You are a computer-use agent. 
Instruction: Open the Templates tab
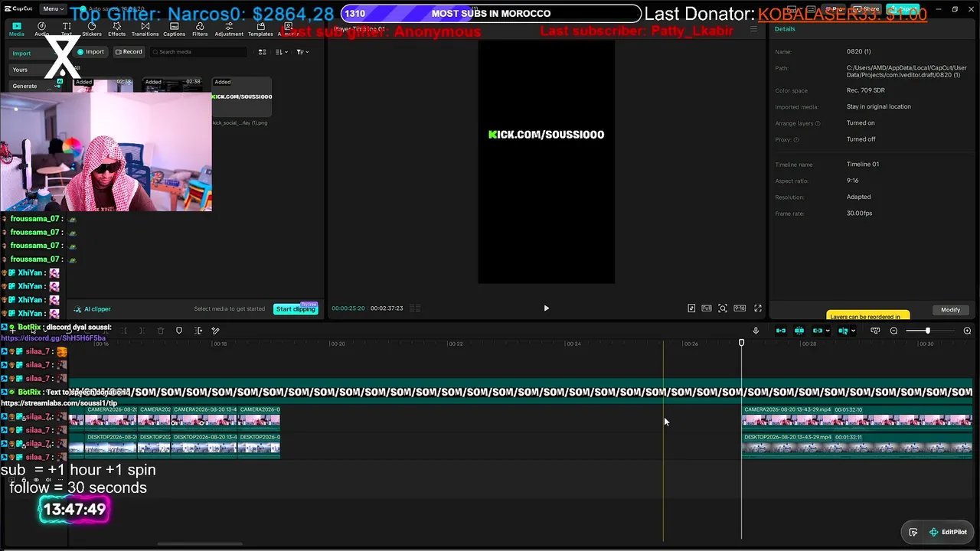[x=260, y=29]
